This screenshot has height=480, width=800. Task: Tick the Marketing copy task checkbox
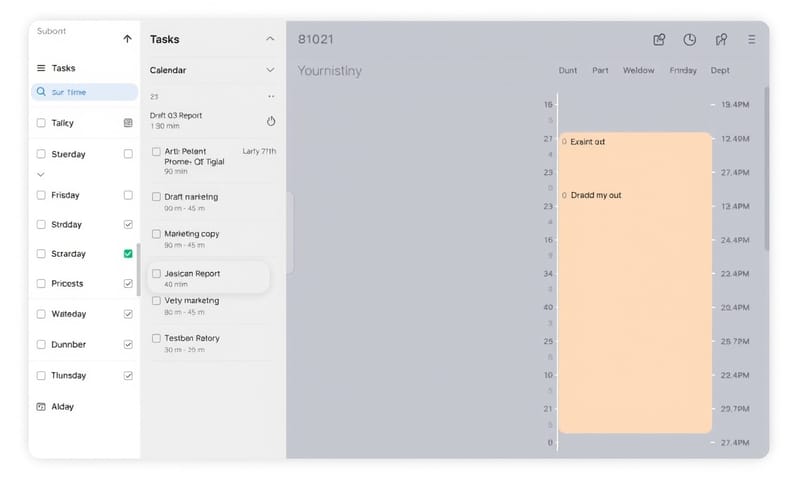point(156,234)
